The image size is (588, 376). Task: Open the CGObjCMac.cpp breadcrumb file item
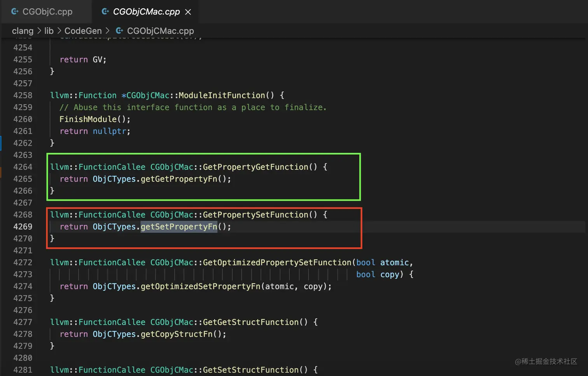coord(160,31)
